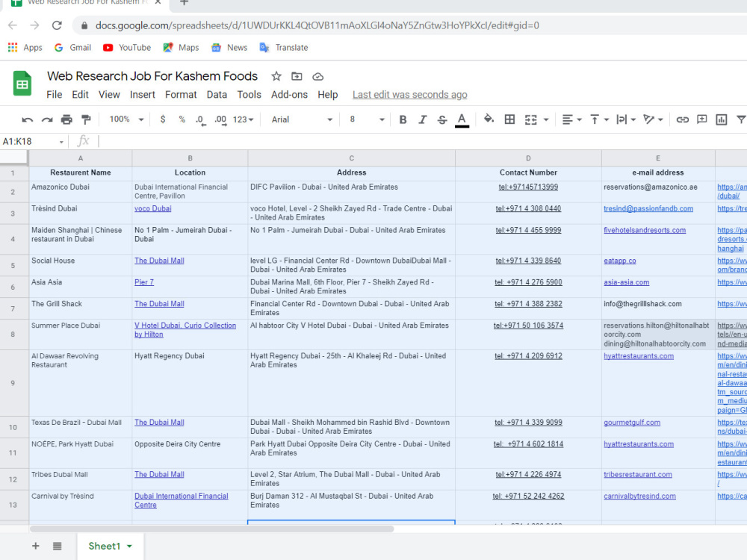Open the tresind@passionfandb.com email link
The image size is (747, 560).
click(648, 208)
